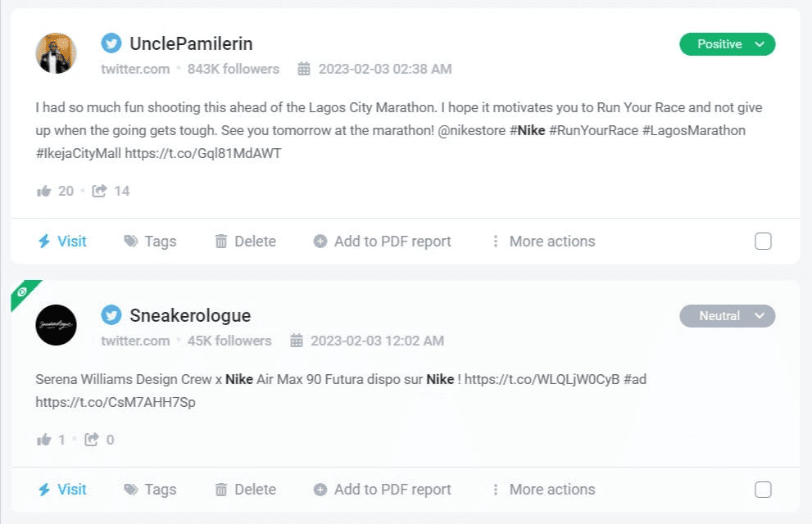Click the green eye corner badge on Sneakerologue
The image size is (812, 524).
pos(22,291)
